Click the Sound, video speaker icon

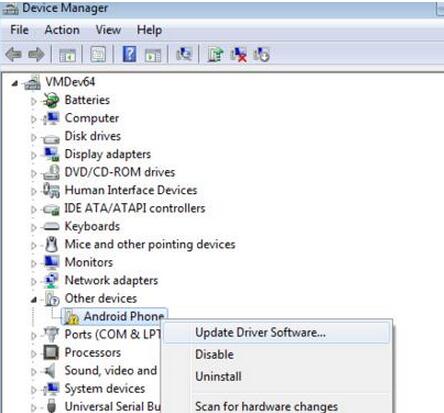pos(50,370)
